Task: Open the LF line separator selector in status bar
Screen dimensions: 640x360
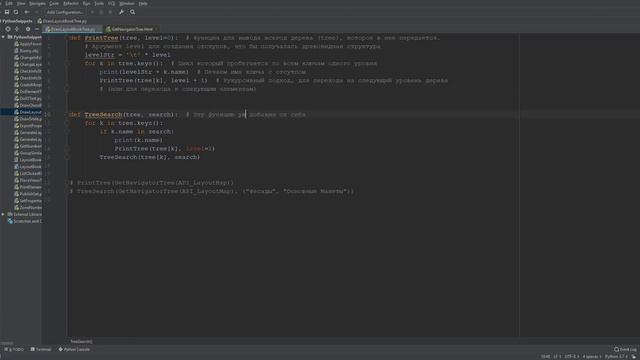Action: pyautogui.click(x=556, y=357)
